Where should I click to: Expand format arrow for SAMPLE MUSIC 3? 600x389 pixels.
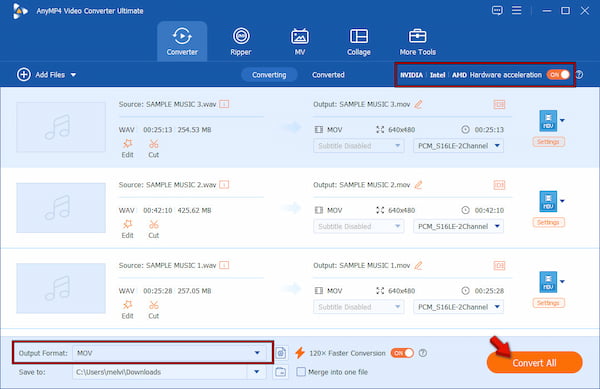(562, 120)
